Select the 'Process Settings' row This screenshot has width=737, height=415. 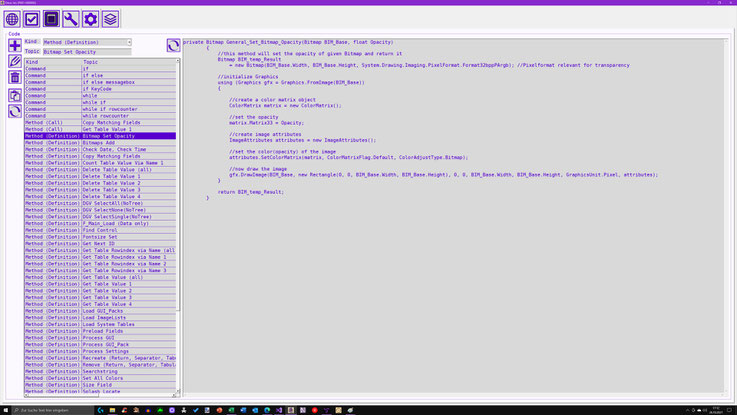click(x=100, y=351)
